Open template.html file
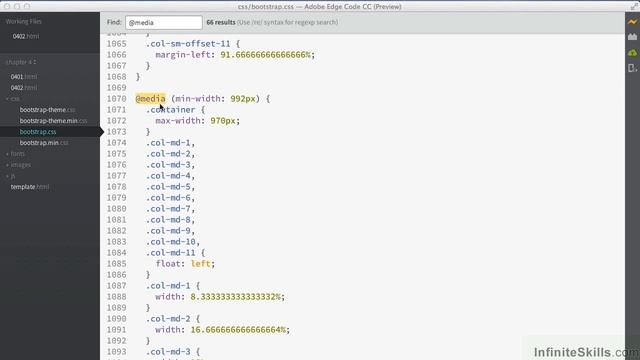Viewport: 640px width, 360px height. pos(30,187)
